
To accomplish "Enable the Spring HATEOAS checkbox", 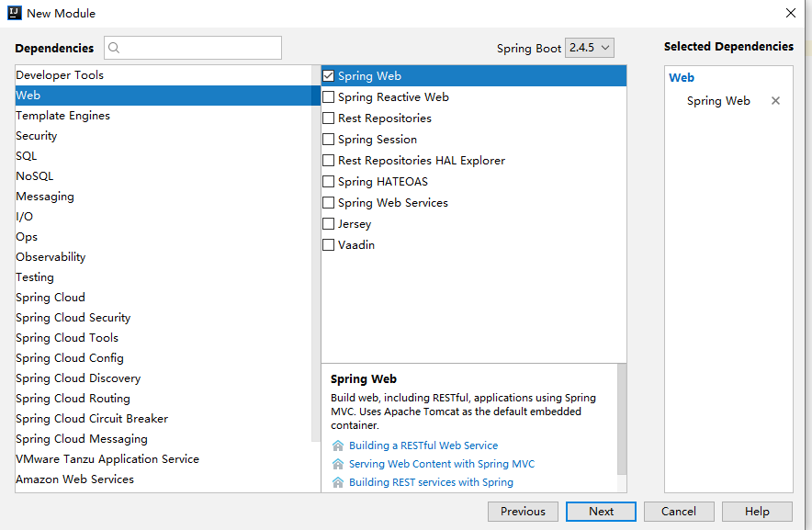I will tap(328, 181).
